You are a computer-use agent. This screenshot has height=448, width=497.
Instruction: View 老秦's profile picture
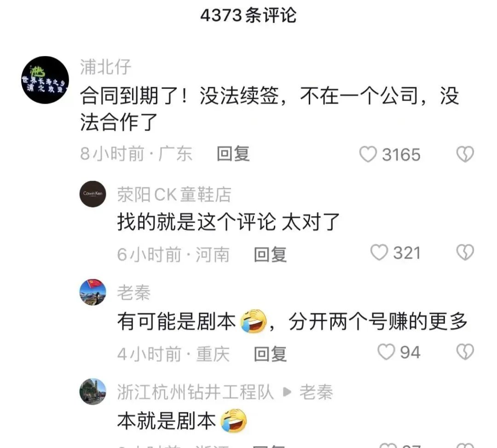(92, 292)
